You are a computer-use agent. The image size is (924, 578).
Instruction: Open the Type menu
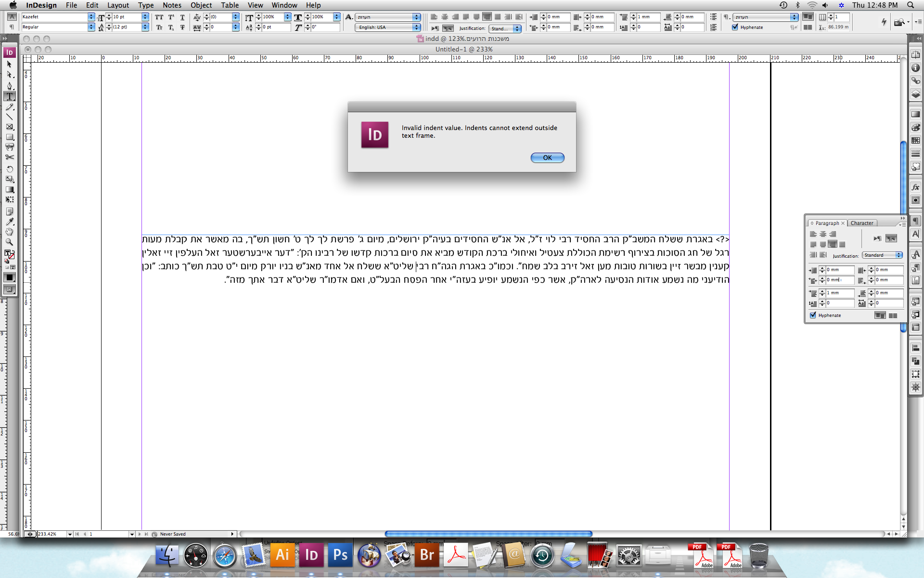tap(145, 5)
